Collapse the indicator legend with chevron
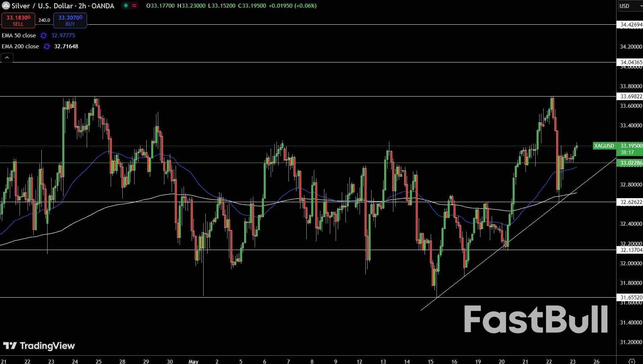Viewport: 643px width, 364px height. pyautogui.click(x=7, y=58)
